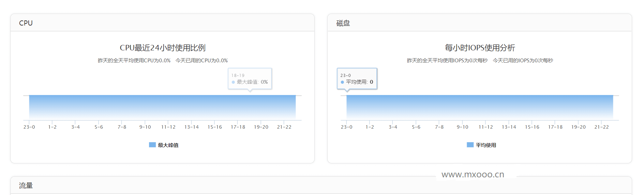Click the 19-20 hour label on disk chart
Image resolution: width=644 pixels, height=195 pixels.
pyautogui.click(x=578, y=127)
